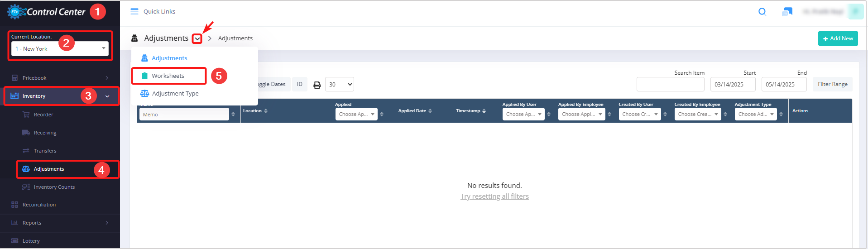Screen dimensions: 868x249
Task: Click the Inventory sidebar icon
Action: coord(14,96)
